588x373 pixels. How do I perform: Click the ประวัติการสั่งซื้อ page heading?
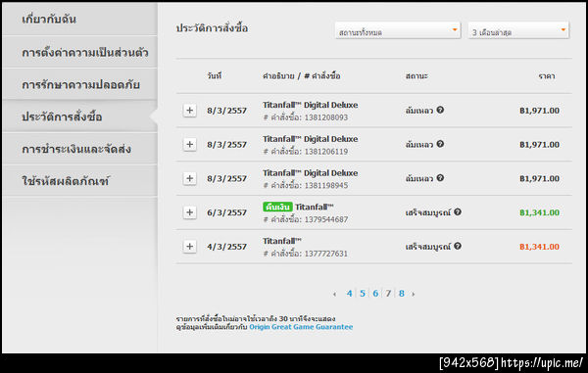tap(212, 28)
